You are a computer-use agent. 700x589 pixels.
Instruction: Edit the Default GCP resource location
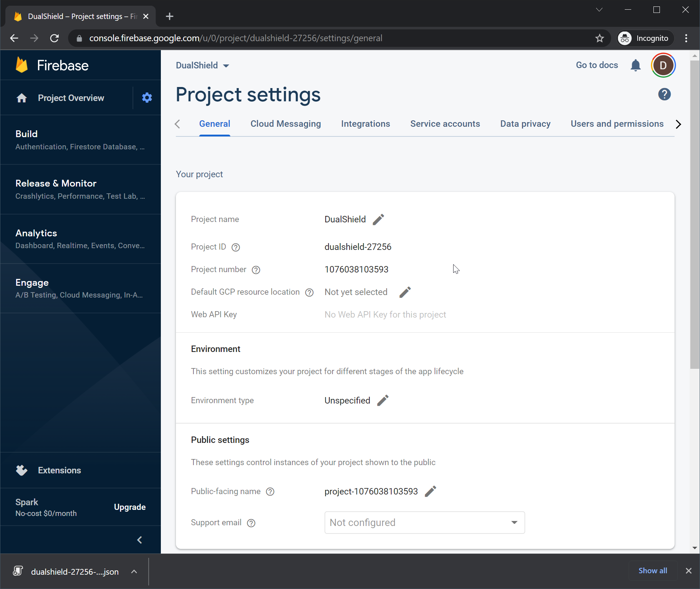pyautogui.click(x=405, y=292)
